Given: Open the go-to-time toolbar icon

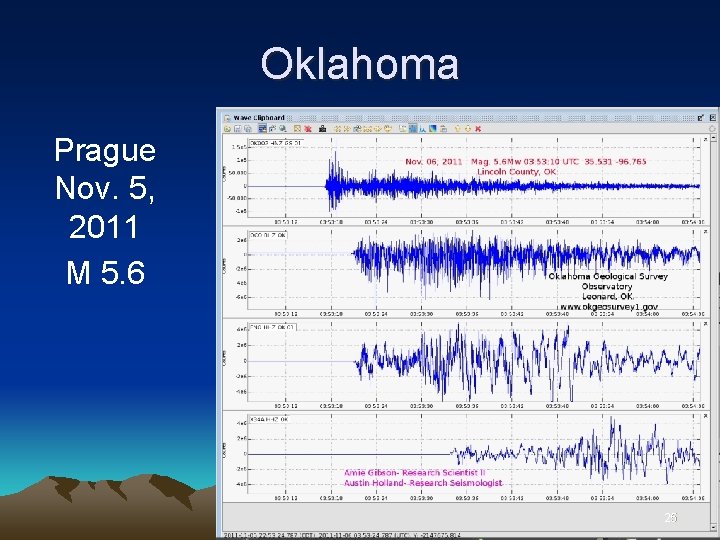Looking at the screenshot, I should click(x=357, y=129).
